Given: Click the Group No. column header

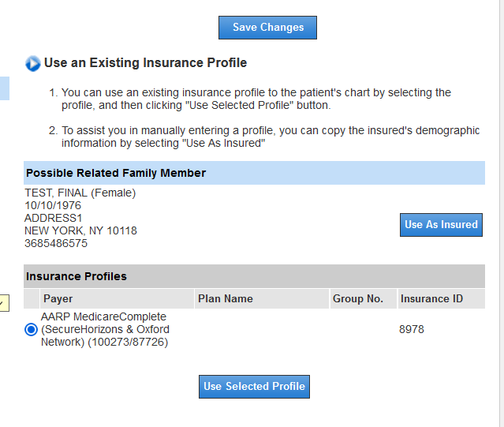Looking at the screenshot, I should [x=358, y=298].
